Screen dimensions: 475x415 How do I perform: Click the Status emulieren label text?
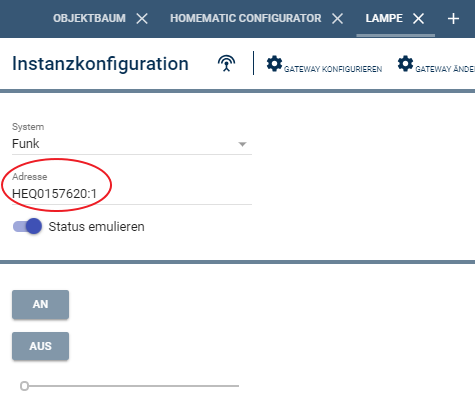[x=96, y=227]
